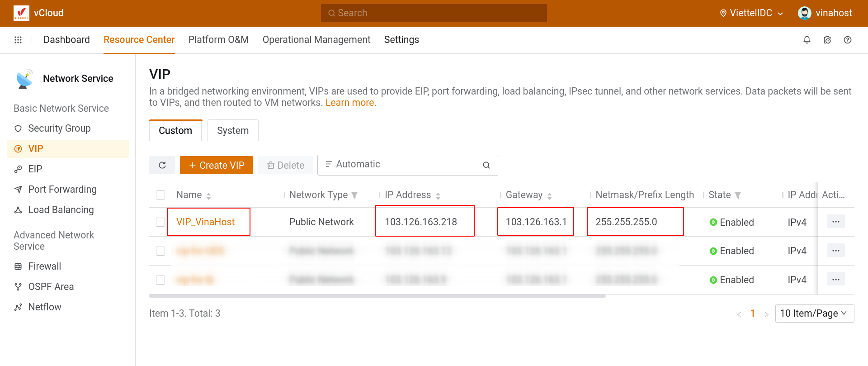Viewport: 868px width, 366px height.
Task: Open the app grid launcher icon
Action: click(x=18, y=40)
